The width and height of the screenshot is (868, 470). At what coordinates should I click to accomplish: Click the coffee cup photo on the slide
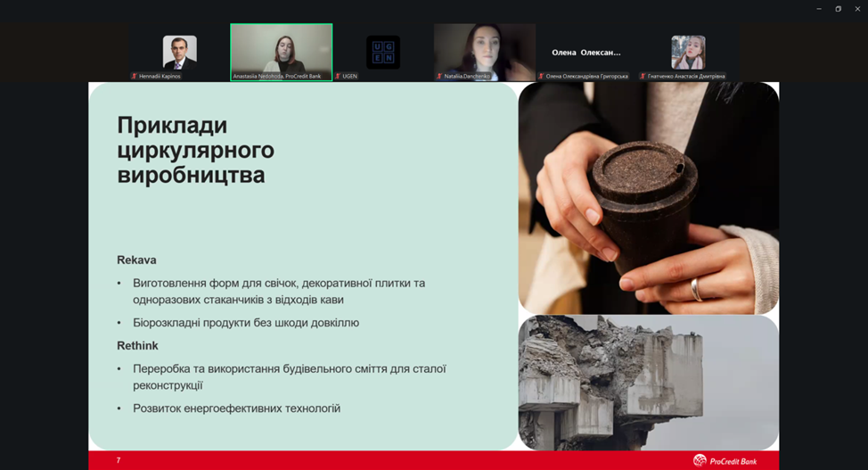[x=648, y=197]
